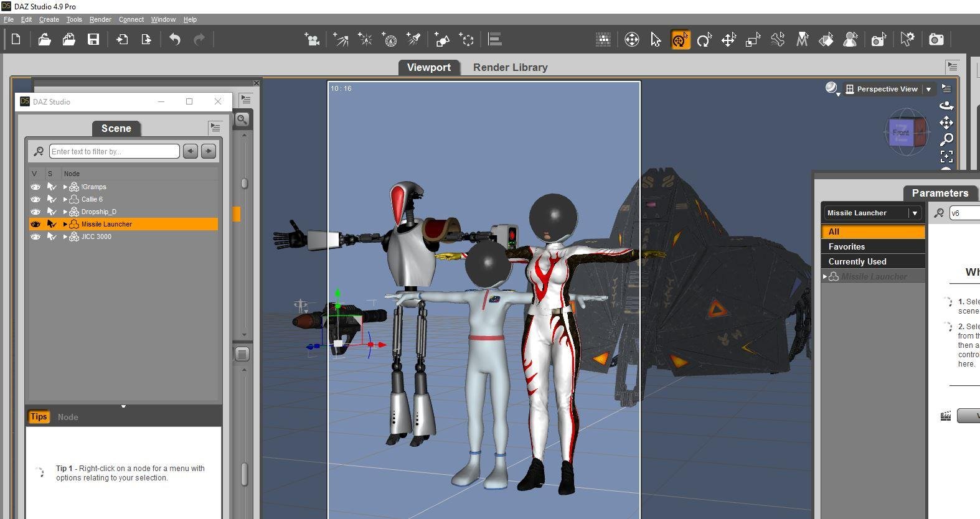
Task: Click the Front face of view cube
Action: click(x=901, y=133)
